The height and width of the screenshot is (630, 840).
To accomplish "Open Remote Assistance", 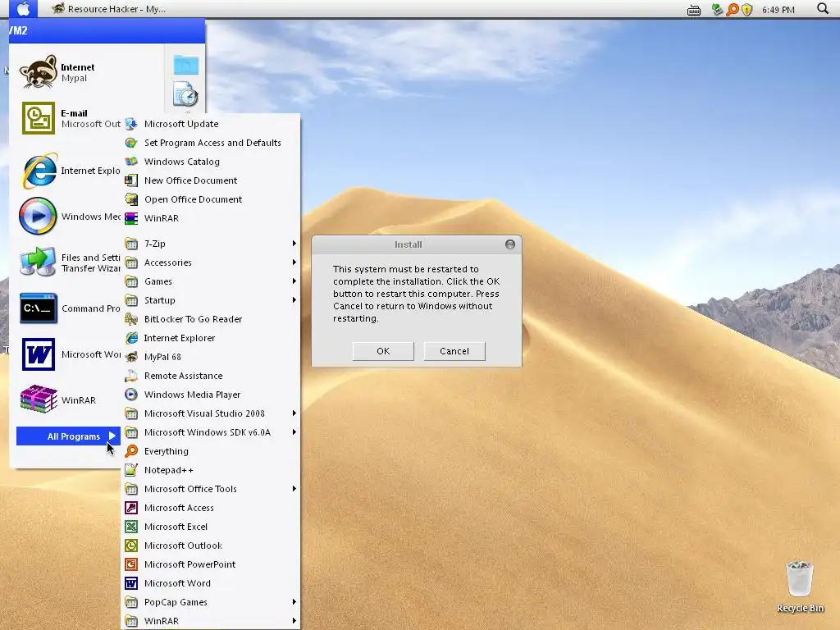I will click(211, 376).
